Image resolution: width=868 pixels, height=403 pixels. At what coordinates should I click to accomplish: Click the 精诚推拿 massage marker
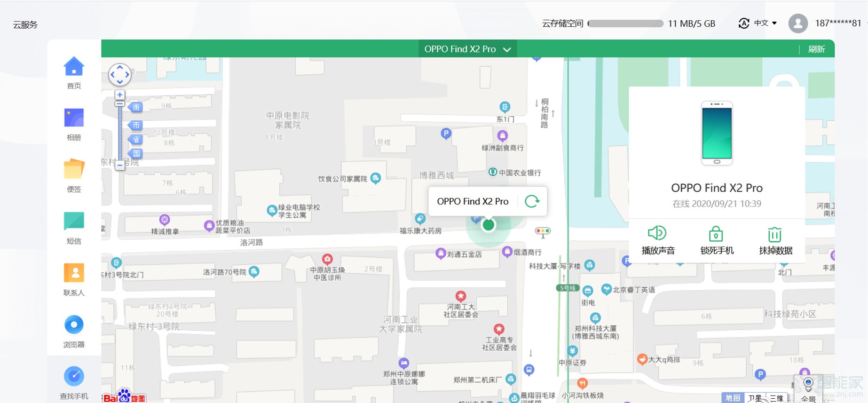click(164, 220)
